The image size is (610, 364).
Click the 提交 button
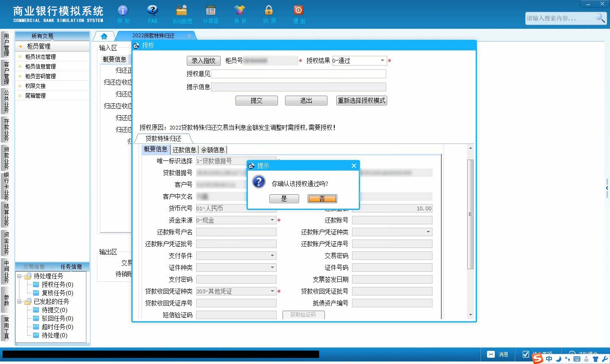(256, 101)
